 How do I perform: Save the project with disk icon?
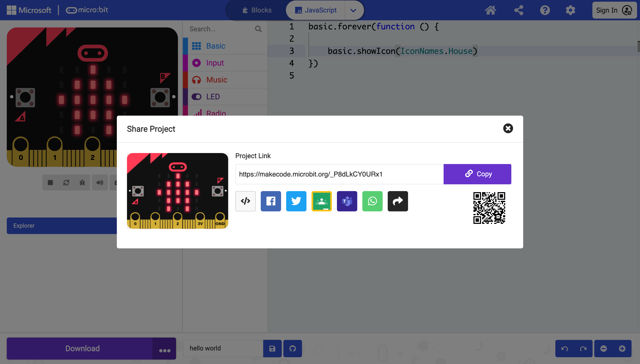[x=272, y=348]
